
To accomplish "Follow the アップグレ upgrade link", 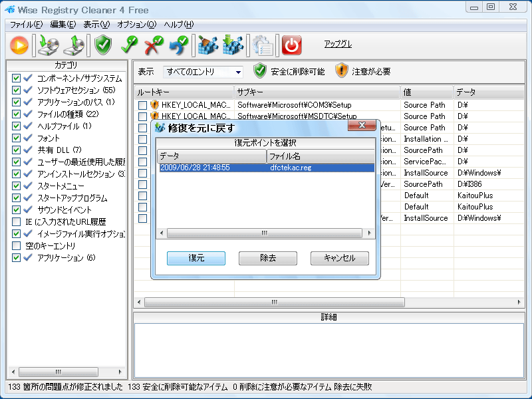I will 338,44.
